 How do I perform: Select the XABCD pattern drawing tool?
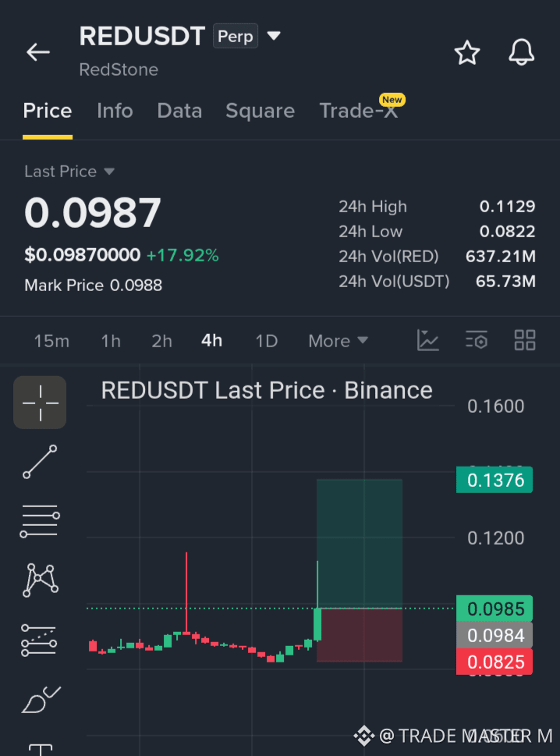pyautogui.click(x=41, y=580)
